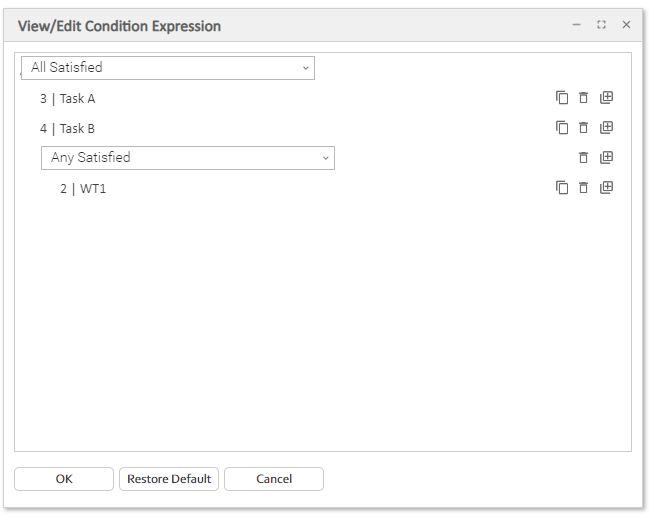Select the '4 | Task B' condition

[68, 129]
